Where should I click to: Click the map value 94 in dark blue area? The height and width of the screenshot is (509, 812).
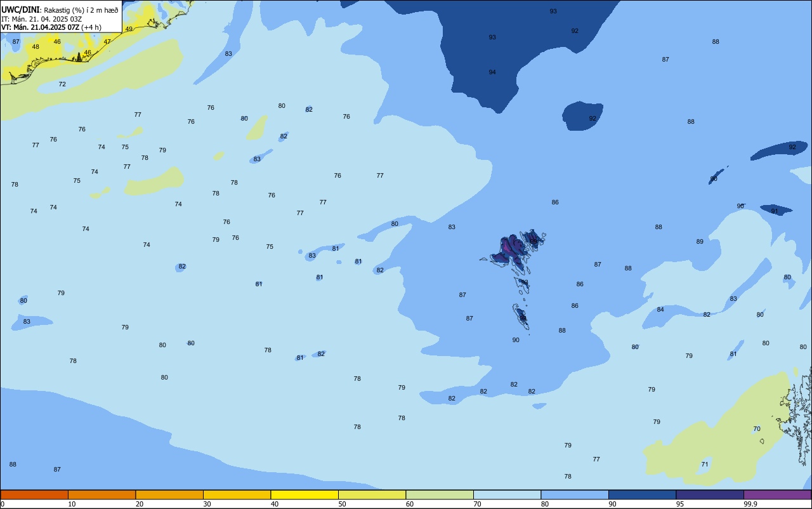click(492, 72)
